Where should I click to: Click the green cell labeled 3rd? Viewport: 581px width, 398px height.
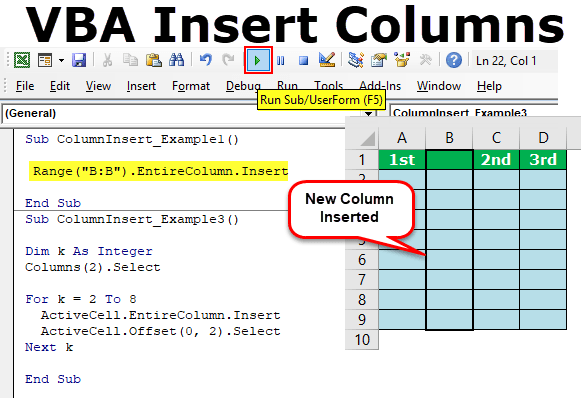[x=543, y=160]
